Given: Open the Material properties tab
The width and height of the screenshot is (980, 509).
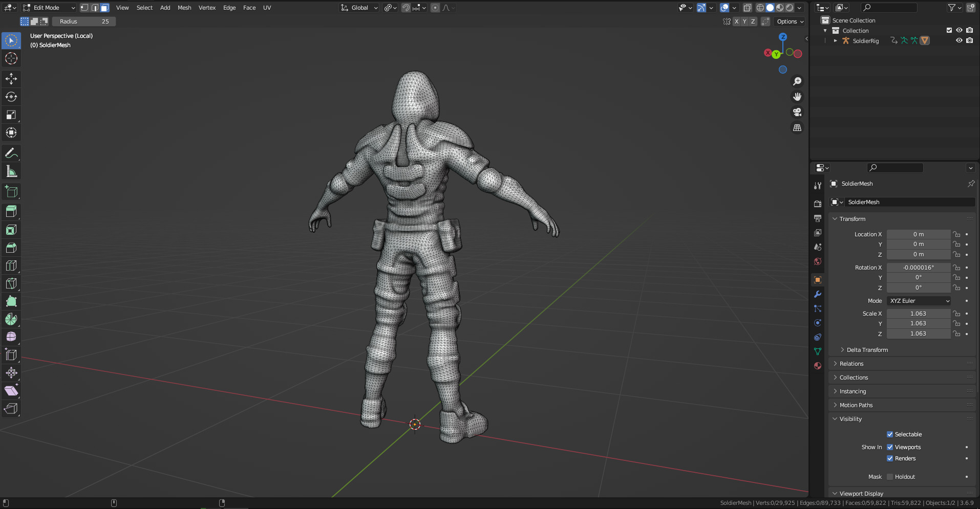Looking at the screenshot, I should tap(818, 366).
